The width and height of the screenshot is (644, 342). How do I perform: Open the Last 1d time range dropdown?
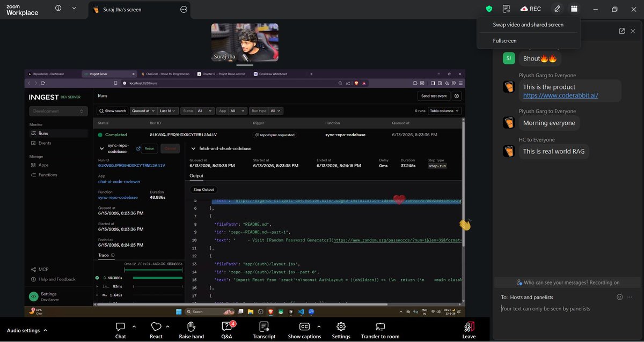[167, 111]
